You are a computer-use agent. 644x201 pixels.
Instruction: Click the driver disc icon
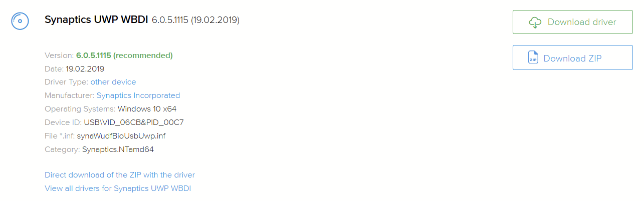tap(20, 21)
